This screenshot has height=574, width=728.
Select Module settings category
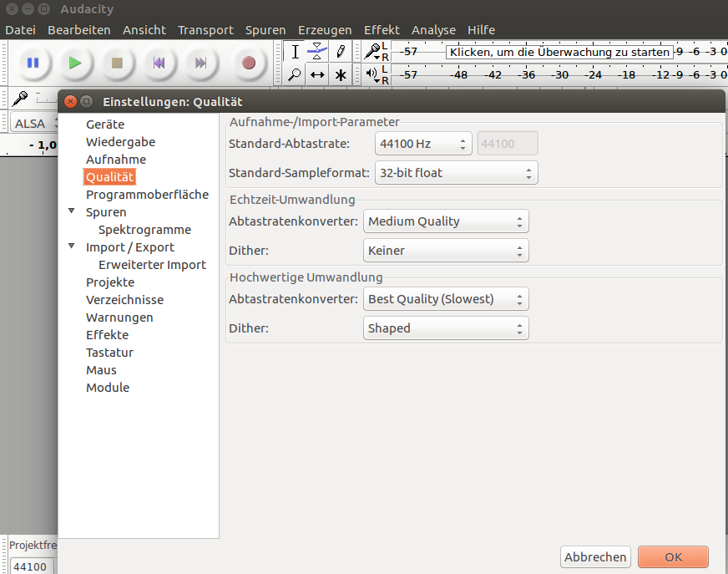click(108, 388)
